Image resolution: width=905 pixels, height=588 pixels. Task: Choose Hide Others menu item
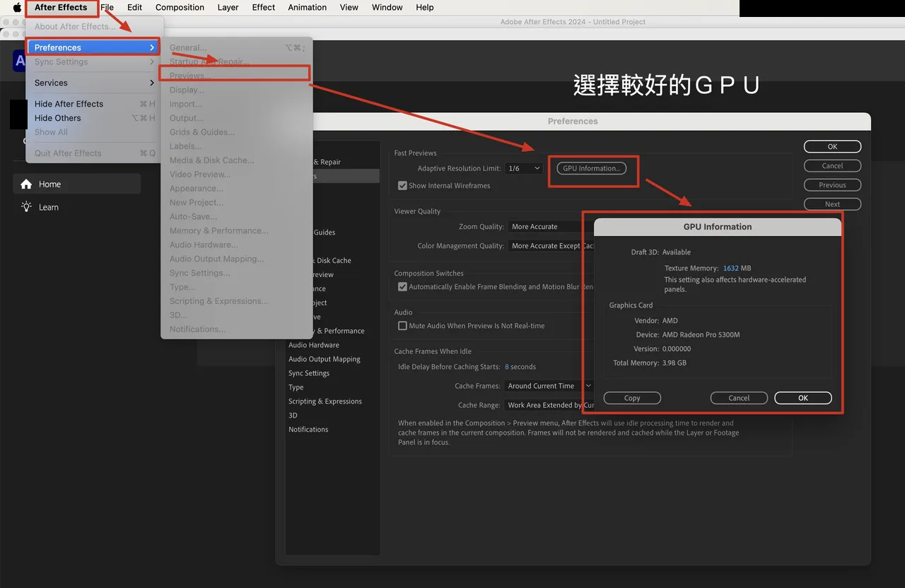coord(95,118)
